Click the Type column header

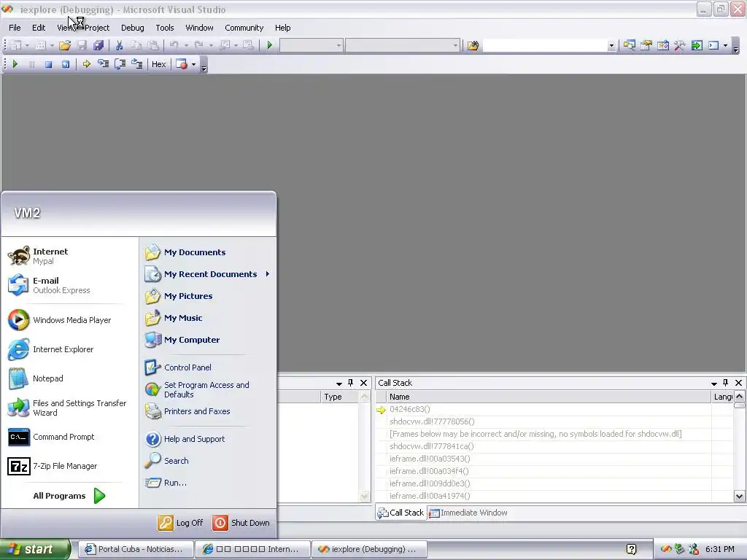click(339, 397)
